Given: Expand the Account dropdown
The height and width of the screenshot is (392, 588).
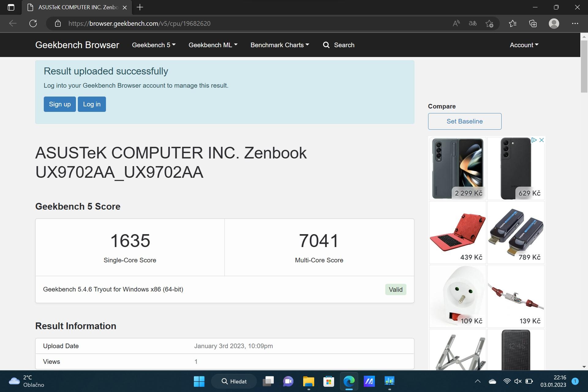Looking at the screenshot, I should (524, 45).
